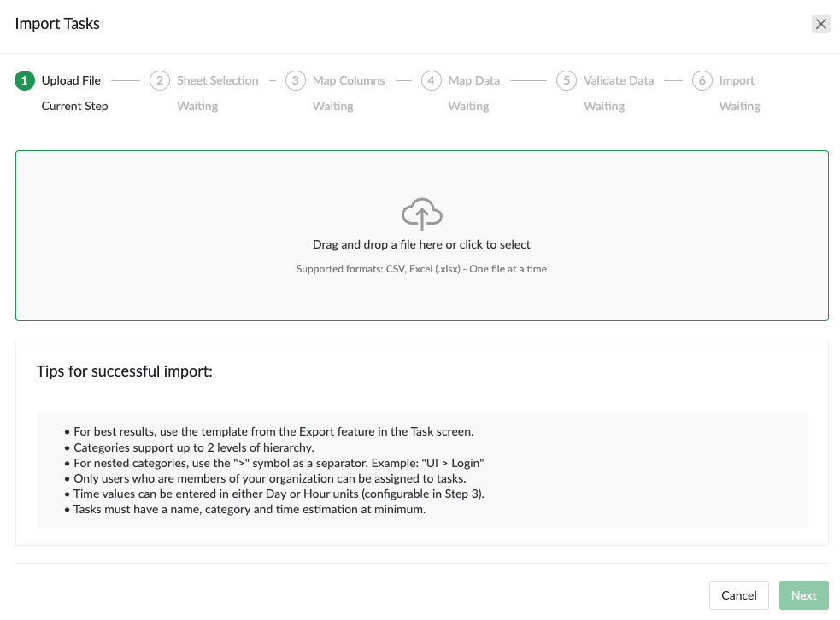Click the step 6 number circle
Viewport: 840px width, 620px height.
[x=702, y=80]
